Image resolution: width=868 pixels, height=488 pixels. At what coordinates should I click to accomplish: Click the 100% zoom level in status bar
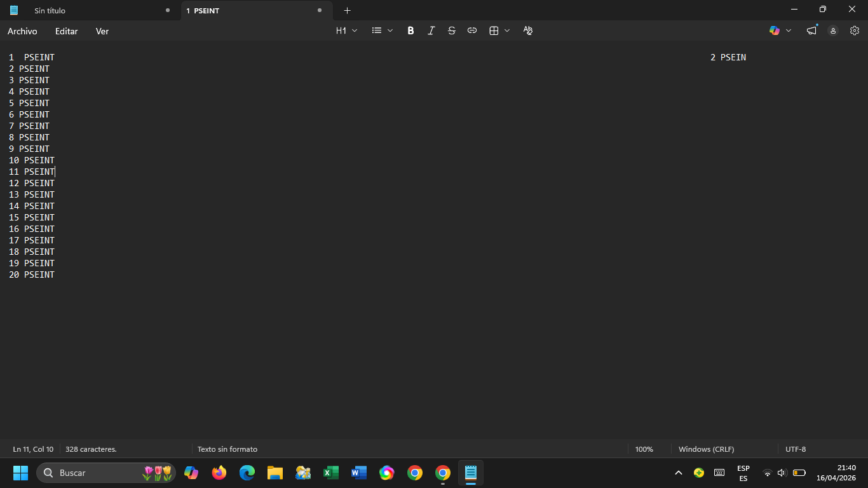tap(644, 449)
